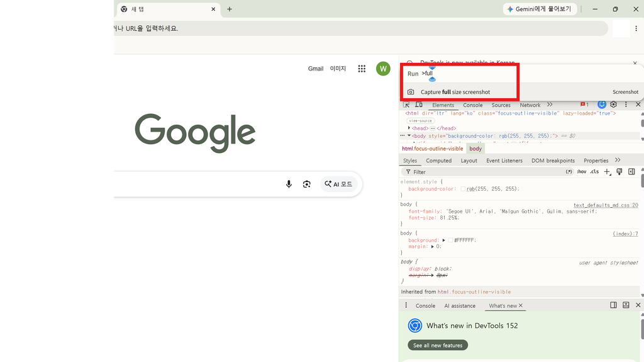Expand the background shorthand property

coord(443,240)
